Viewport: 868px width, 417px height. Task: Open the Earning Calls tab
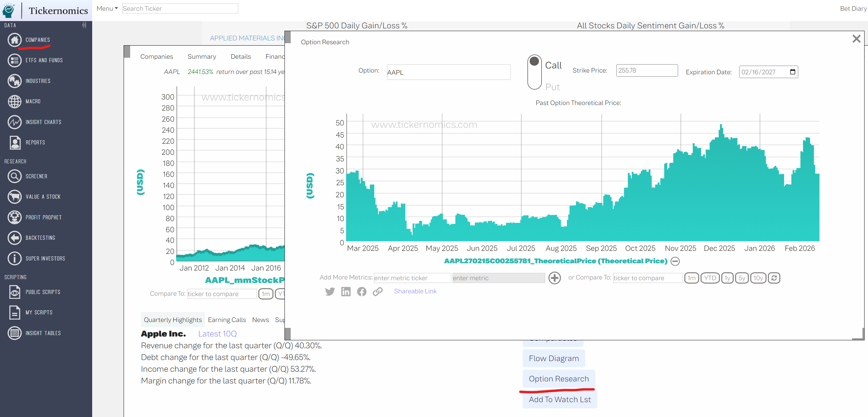point(227,320)
